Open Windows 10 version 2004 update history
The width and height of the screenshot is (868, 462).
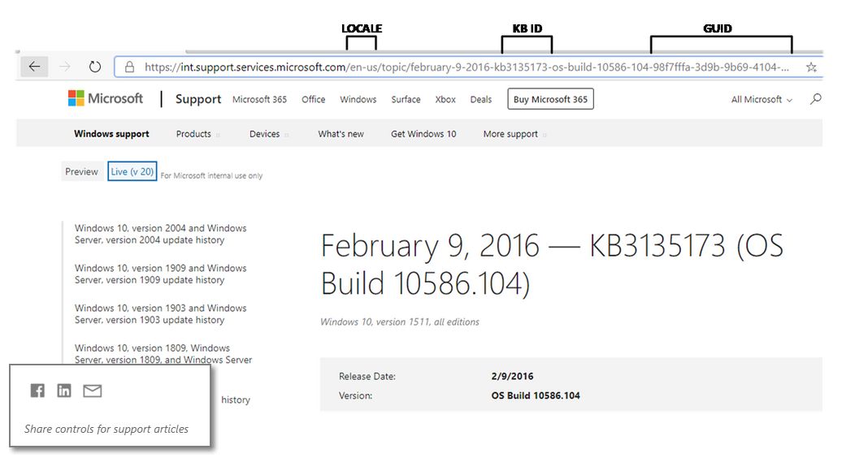tap(161, 234)
